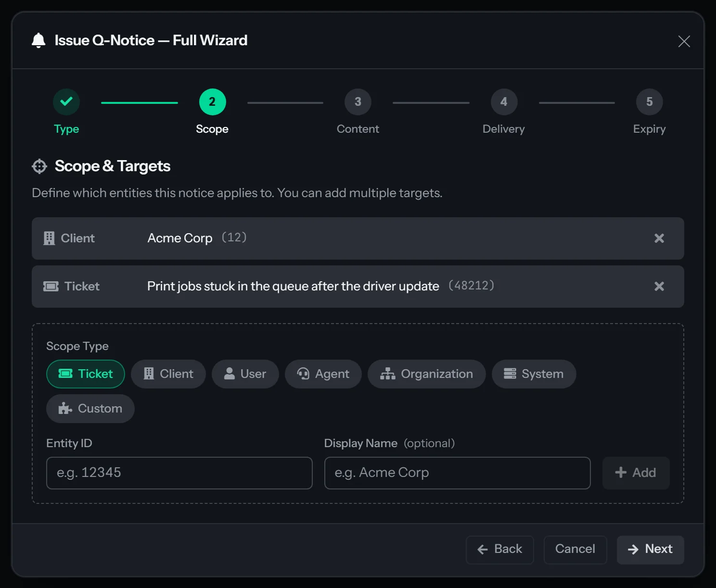Remove the Acme Corp client target
The height and width of the screenshot is (588, 716).
pyautogui.click(x=659, y=238)
